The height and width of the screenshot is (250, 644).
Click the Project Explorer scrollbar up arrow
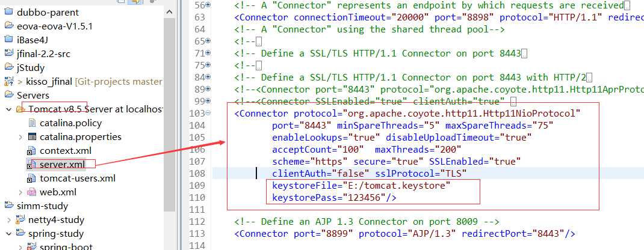tap(170, 11)
